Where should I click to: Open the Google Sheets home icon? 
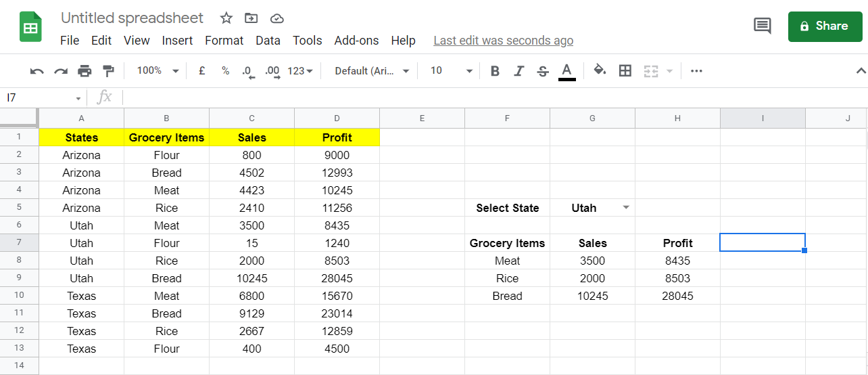point(30,27)
